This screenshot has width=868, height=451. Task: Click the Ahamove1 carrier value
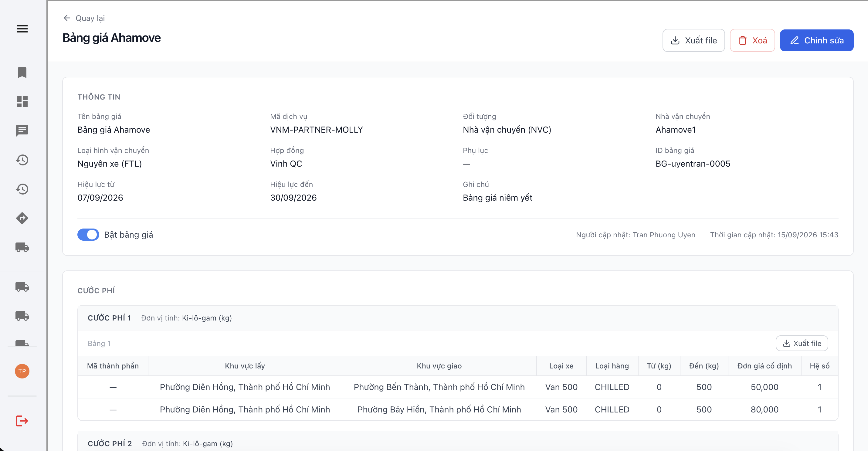coord(675,130)
